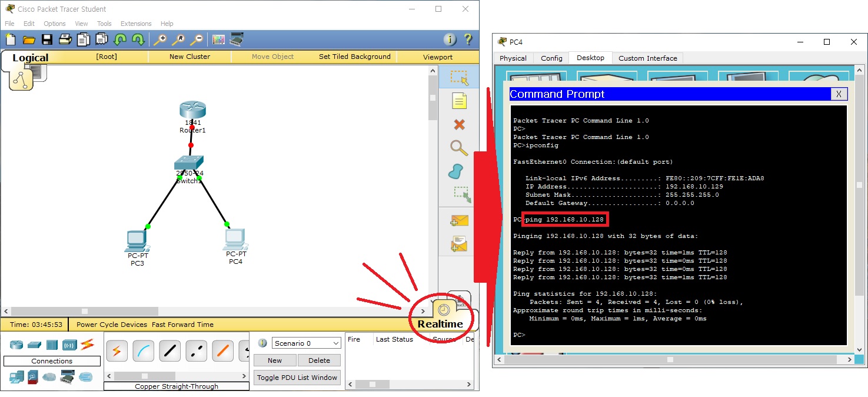Image resolution: width=868 pixels, height=397 pixels.
Task: Select the Routers device category icon
Action: [x=16, y=345]
